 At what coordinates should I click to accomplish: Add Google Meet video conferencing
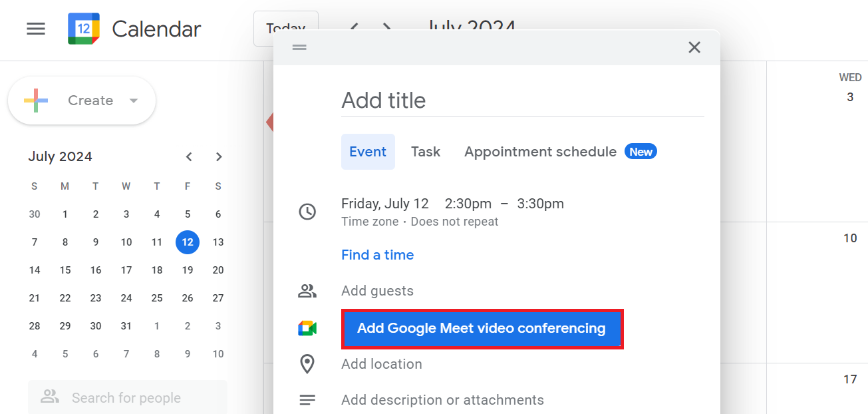coord(482,328)
